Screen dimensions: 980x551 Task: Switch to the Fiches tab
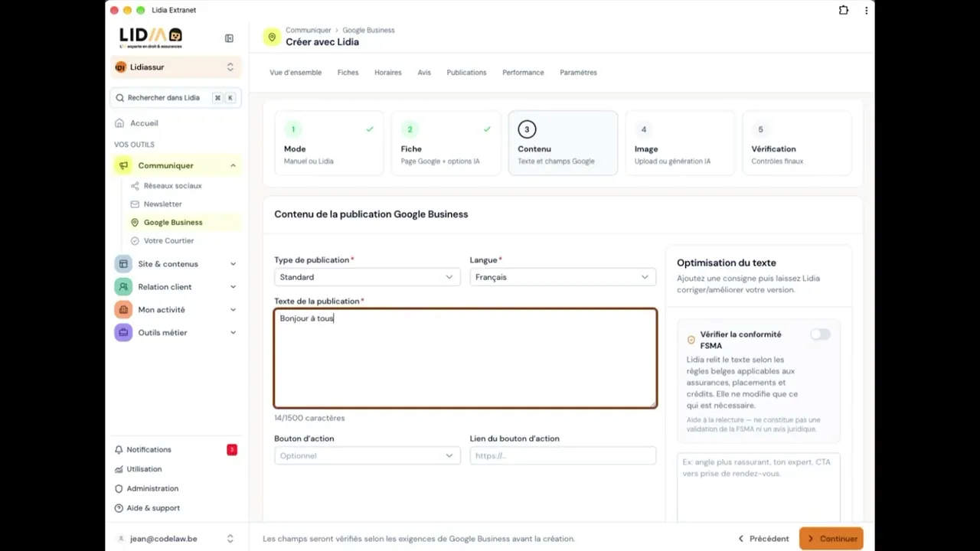coord(348,73)
